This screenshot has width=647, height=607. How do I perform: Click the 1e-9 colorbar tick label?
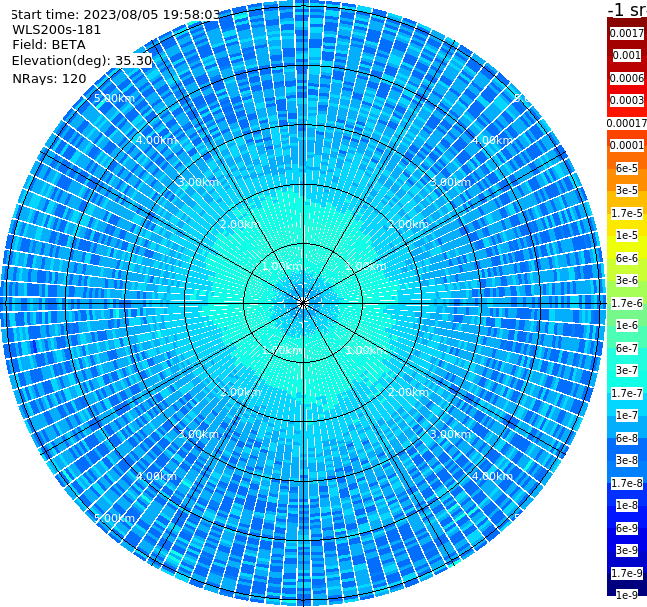pyautogui.click(x=627, y=595)
